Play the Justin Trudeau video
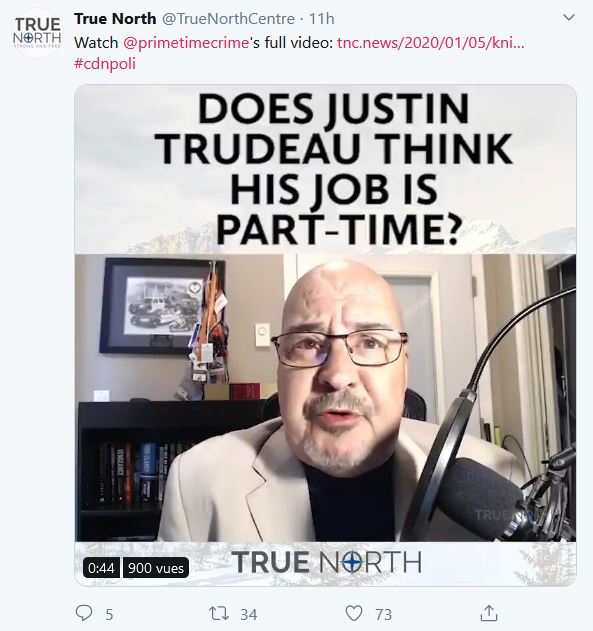The image size is (593, 631). pos(325,398)
